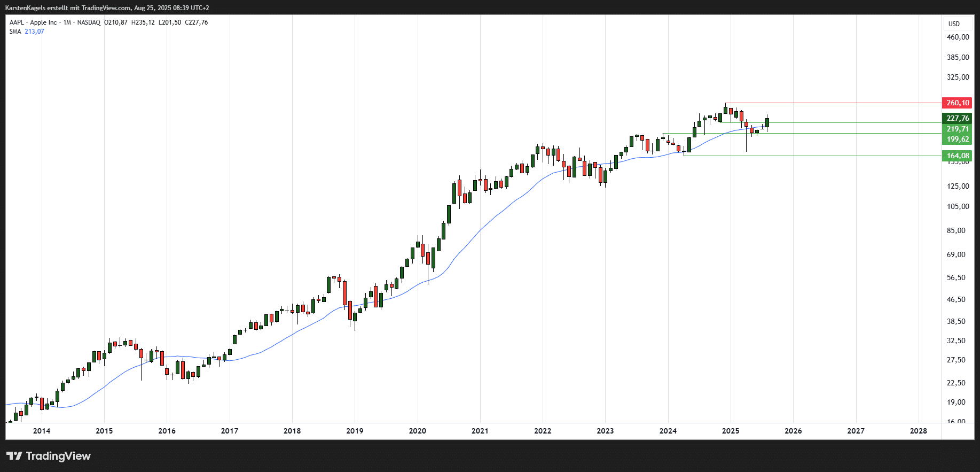
Task: Click the 2028 year label
Action: [918, 431]
